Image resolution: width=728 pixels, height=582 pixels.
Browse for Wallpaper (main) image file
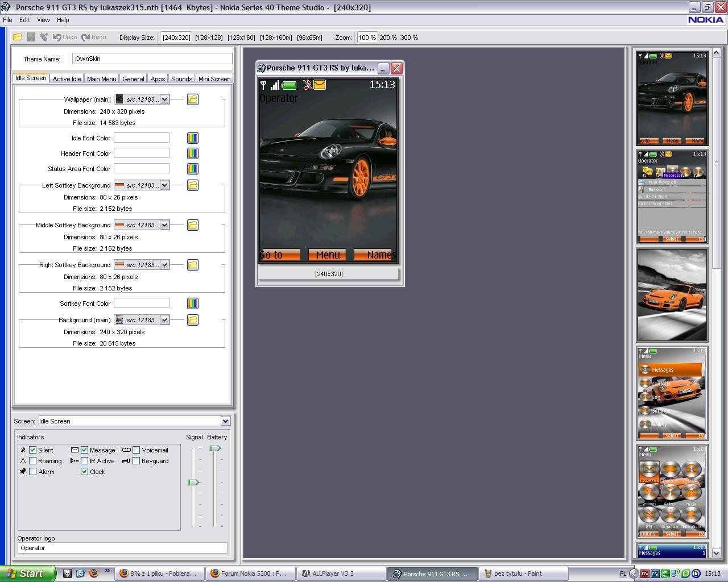pyautogui.click(x=193, y=99)
